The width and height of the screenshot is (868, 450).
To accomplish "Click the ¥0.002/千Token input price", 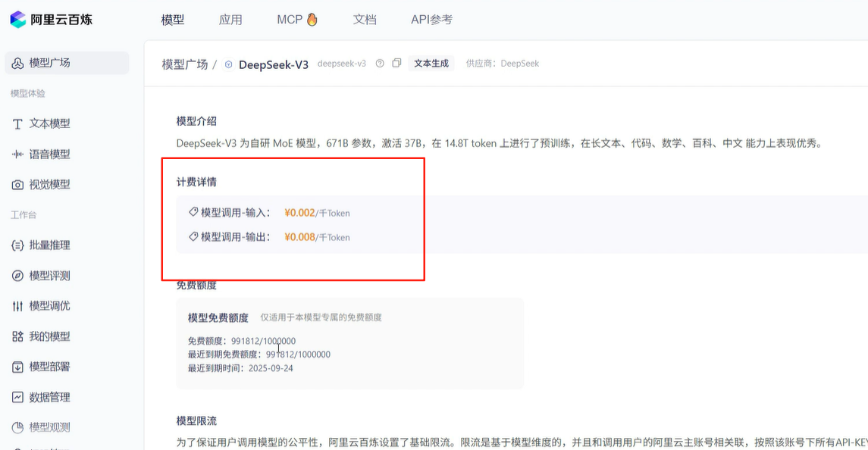I will click(317, 213).
